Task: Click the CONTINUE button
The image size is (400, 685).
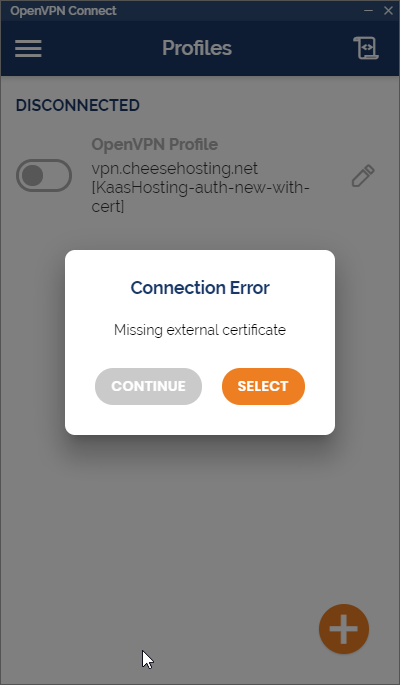Action: click(148, 386)
